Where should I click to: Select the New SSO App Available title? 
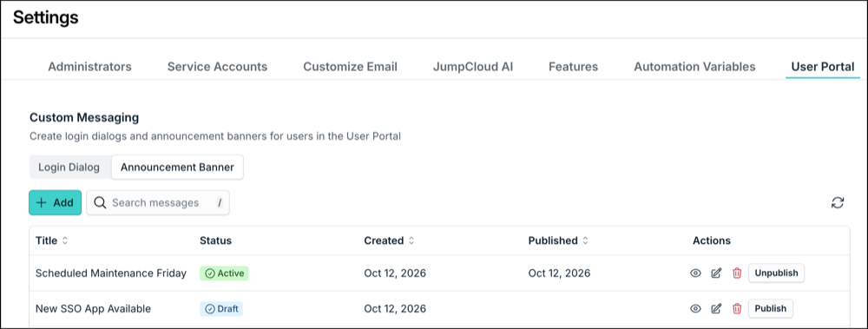(93, 308)
